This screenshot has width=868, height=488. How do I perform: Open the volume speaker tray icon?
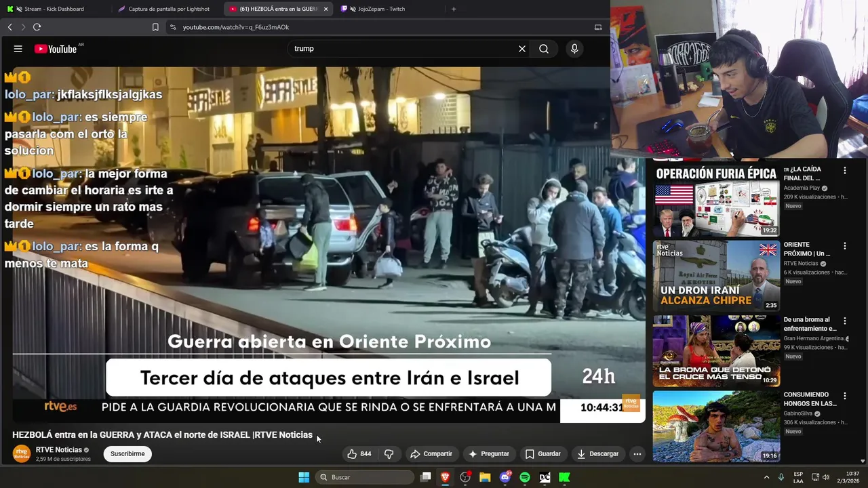click(x=825, y=477)
